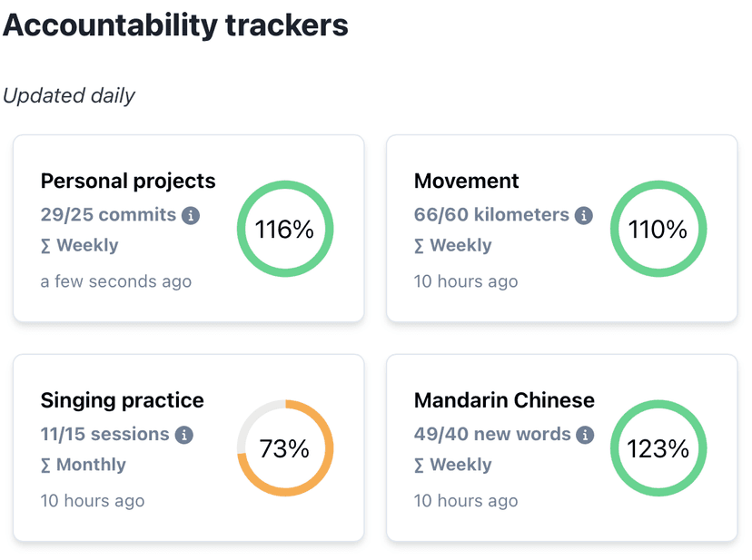The image size is (752, 560).
Task: Click info icon beside 66/60 kilometers
Action: click(x=584, y=215)
